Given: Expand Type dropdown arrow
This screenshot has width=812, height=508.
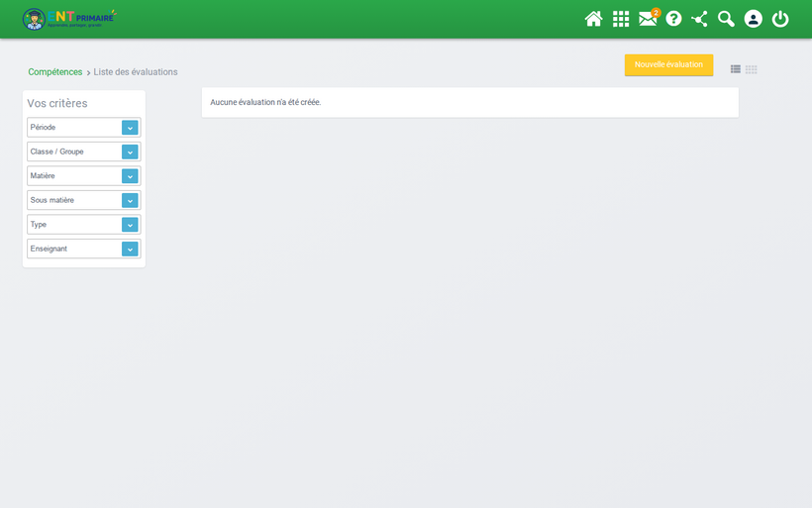Looking at the screenshot, I should [130, 225].
